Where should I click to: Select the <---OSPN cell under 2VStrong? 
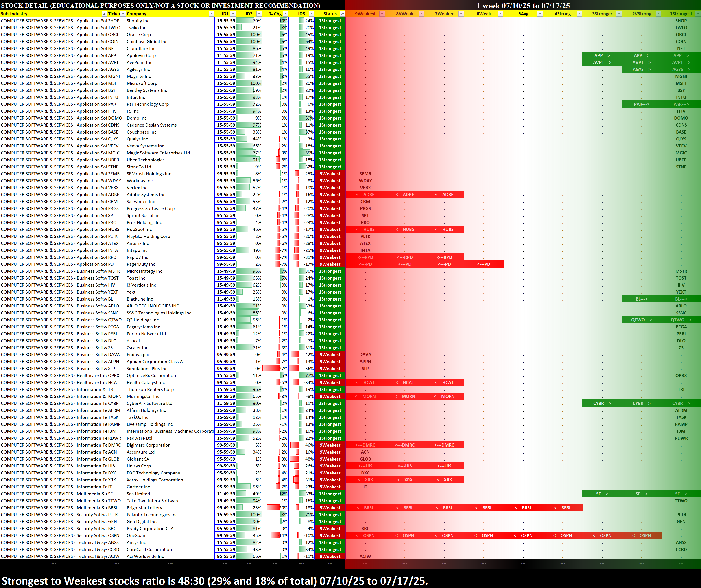[641, 535]
